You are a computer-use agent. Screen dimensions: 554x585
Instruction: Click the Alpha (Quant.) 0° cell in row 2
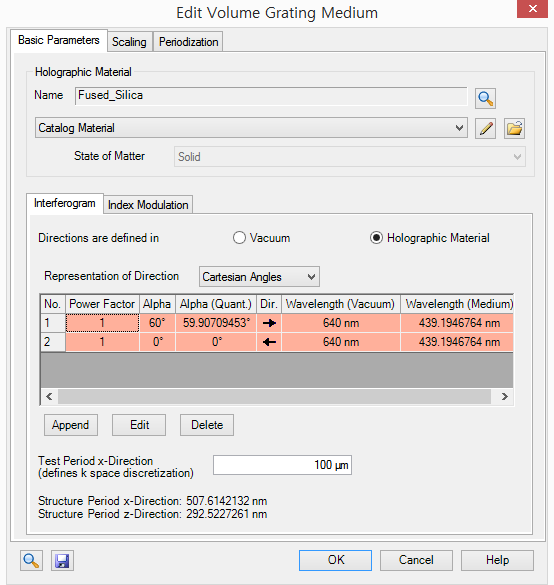(216, 342)
